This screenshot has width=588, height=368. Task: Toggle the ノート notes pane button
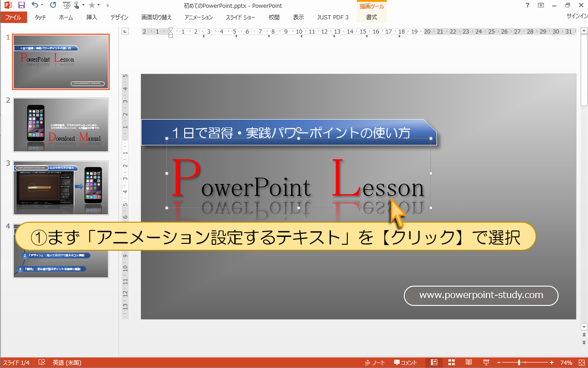(375, 362)
